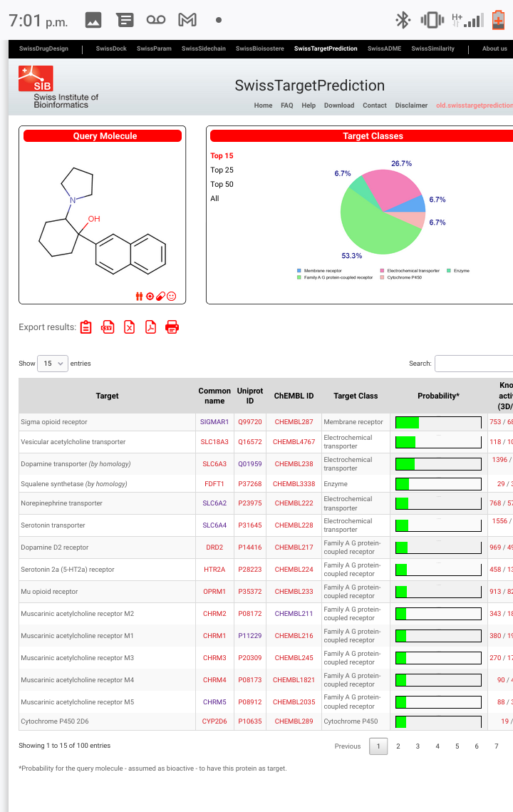Open the Show entries dropdown
This screenshot has width=513, height=812.
(x=53, y=364)
